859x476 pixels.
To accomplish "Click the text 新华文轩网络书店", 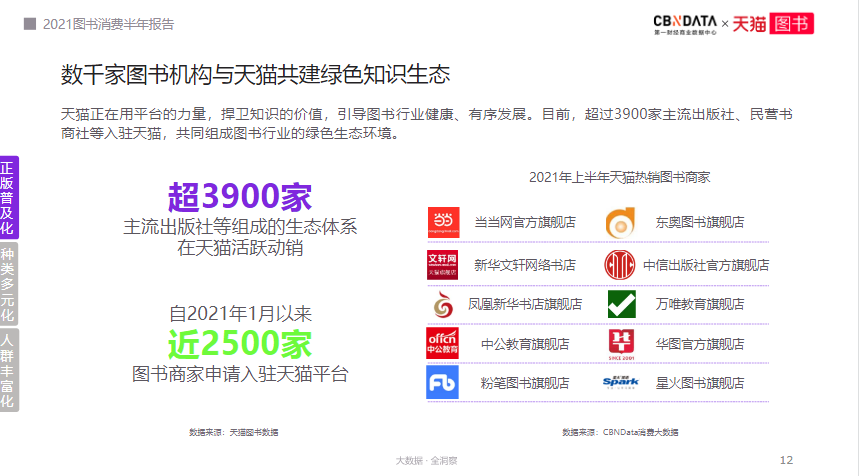I will click(x=525, y=265).
